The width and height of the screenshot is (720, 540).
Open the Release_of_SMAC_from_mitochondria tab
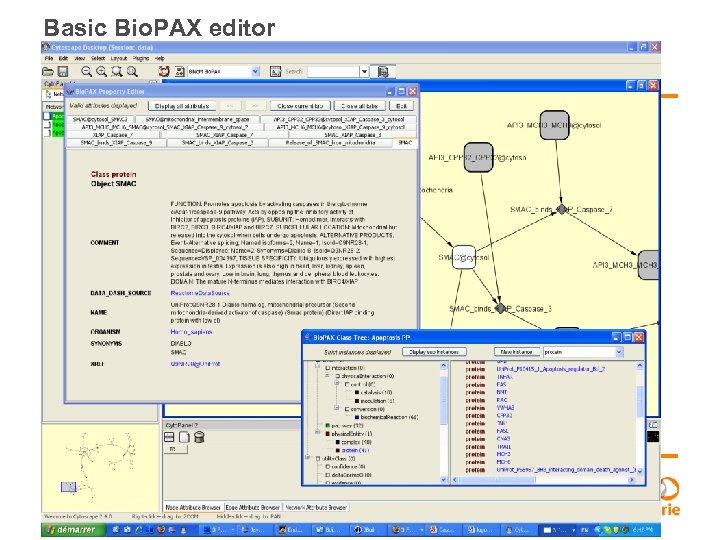click(330, 143)
